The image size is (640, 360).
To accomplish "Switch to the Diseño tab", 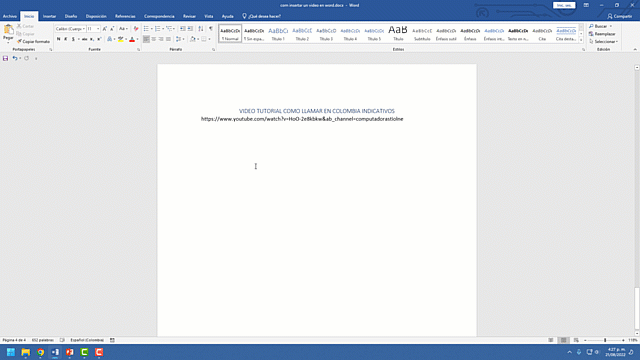I will coord(71,16).
